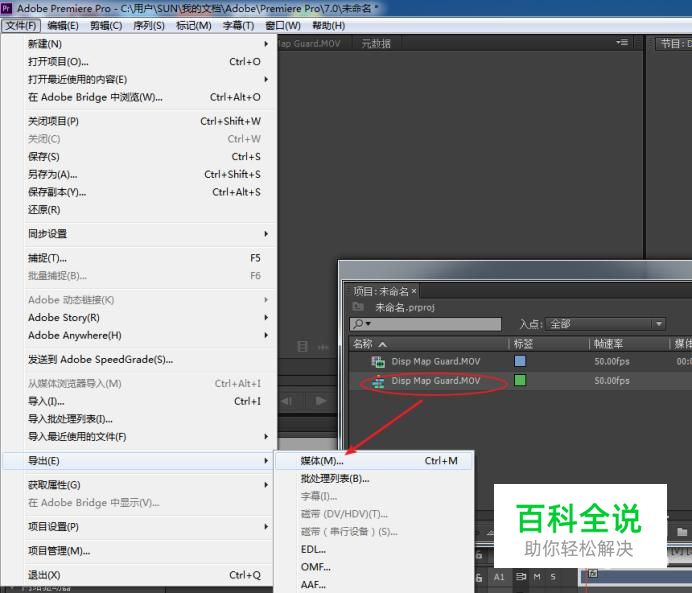Open the 序列(S) menu
This screenshot has height=593, width=692.
click(149, 26)
